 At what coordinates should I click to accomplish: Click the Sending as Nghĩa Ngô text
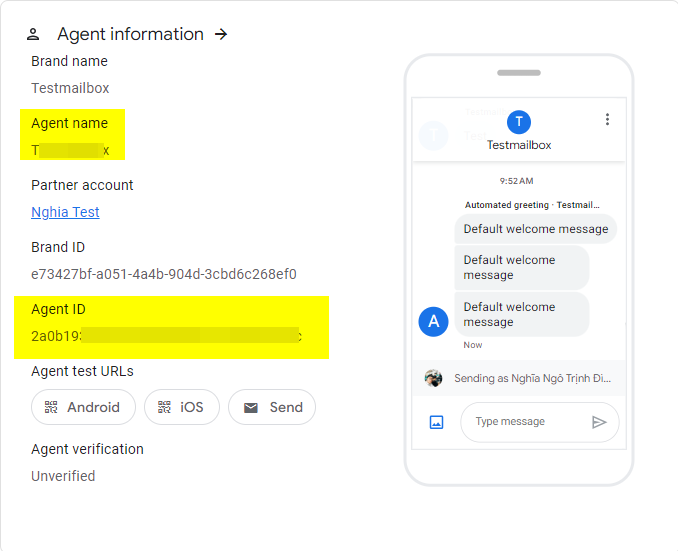[532, 378]
